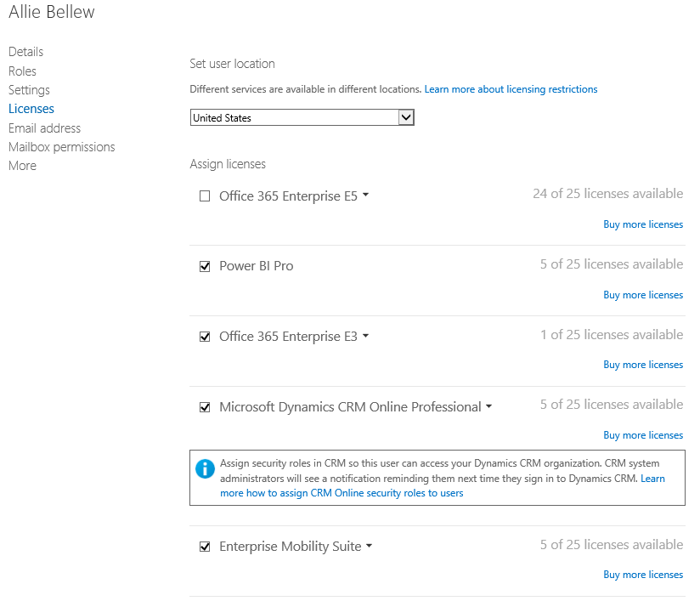Viewport: 700px width, 601px height.
Task: Click the blue information icon in CRM notice
Action: [205, 468]
